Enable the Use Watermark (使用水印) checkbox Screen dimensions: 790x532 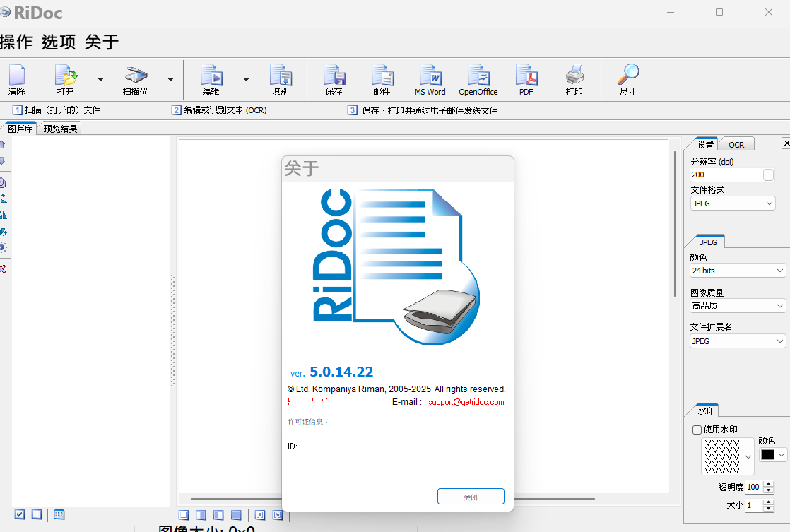(697, 430)
